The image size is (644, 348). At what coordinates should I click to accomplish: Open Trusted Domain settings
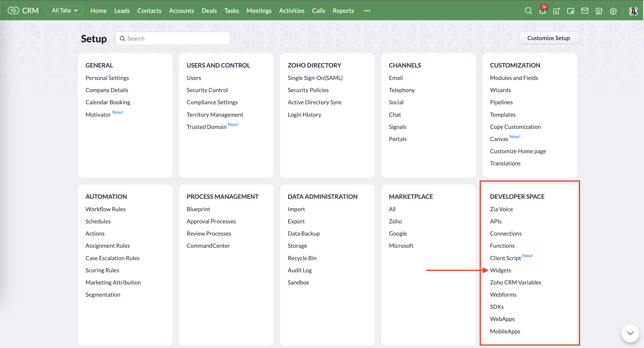coord(207,127)
